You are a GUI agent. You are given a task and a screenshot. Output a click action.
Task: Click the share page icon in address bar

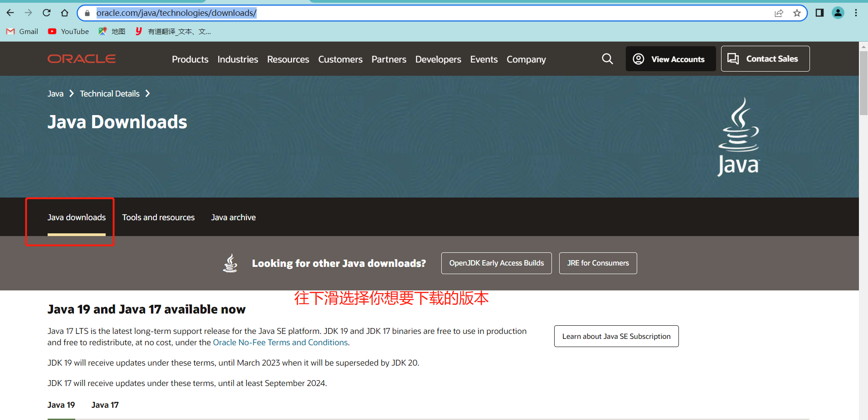point(779,13)
